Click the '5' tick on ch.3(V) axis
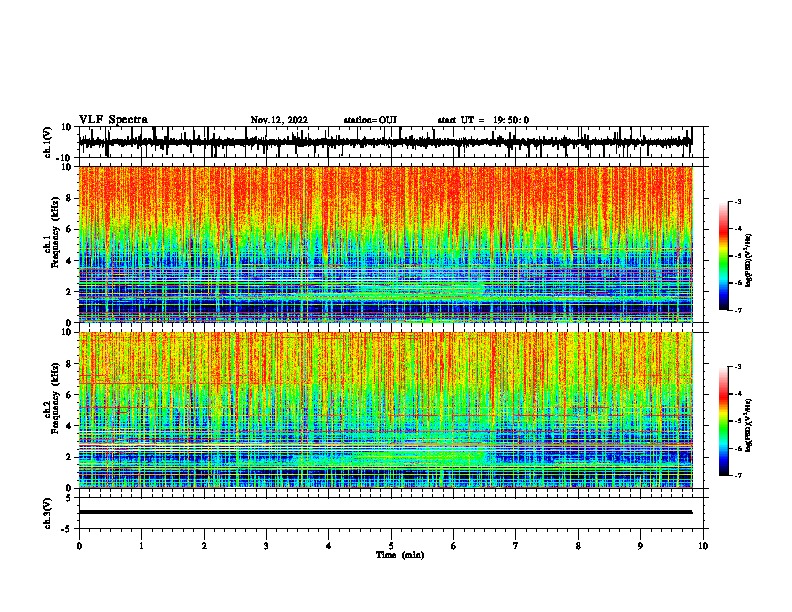 click(69, 497)
